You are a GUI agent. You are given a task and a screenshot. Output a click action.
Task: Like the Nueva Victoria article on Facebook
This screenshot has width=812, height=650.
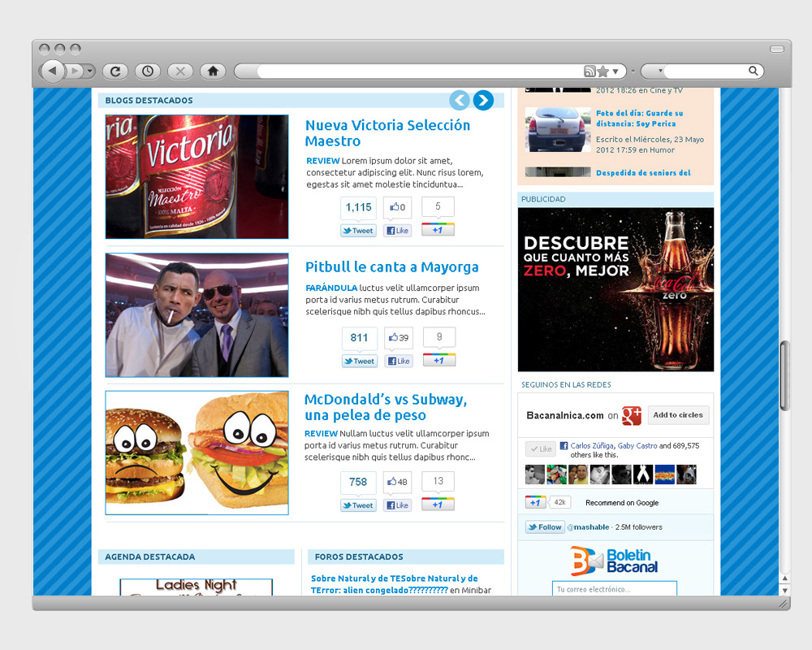[x=398, y=231]
